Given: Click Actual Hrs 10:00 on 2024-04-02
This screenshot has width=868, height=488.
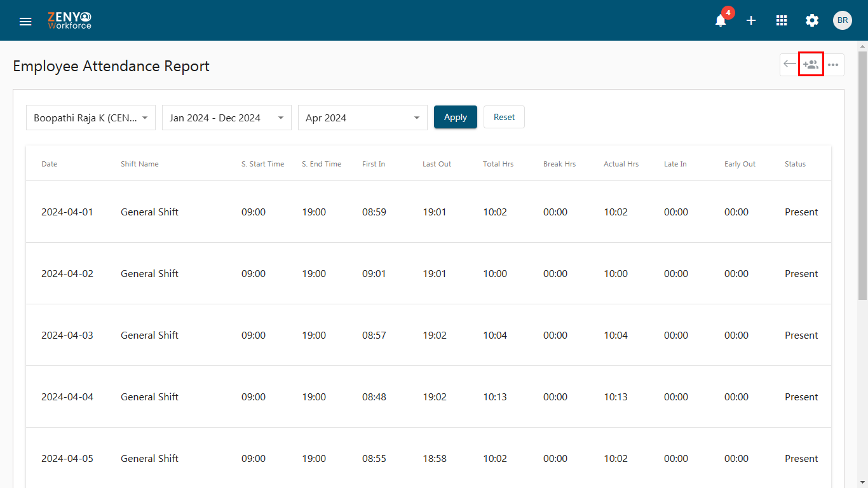Looking at the screenshot, I should pyautogui.click(x=616, y=274).
